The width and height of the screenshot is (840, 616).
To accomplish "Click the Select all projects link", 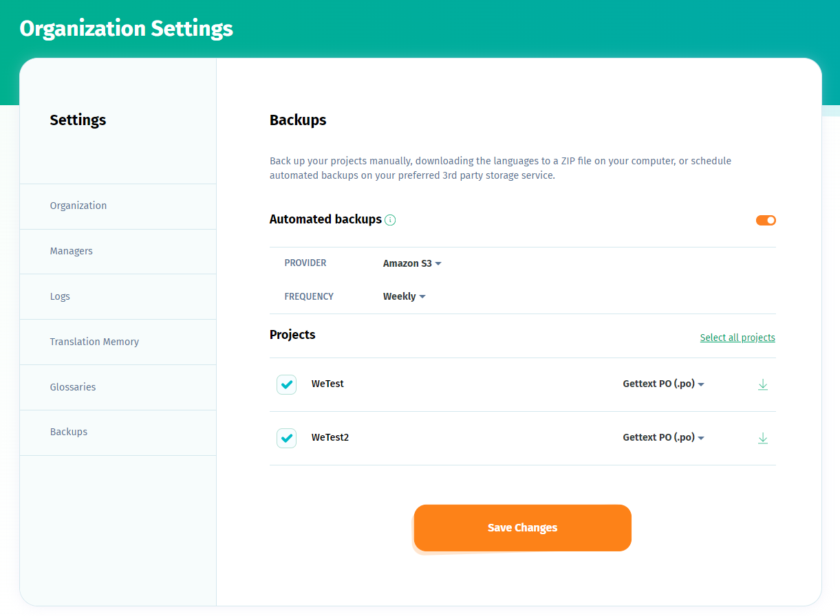I will point(737,338).
